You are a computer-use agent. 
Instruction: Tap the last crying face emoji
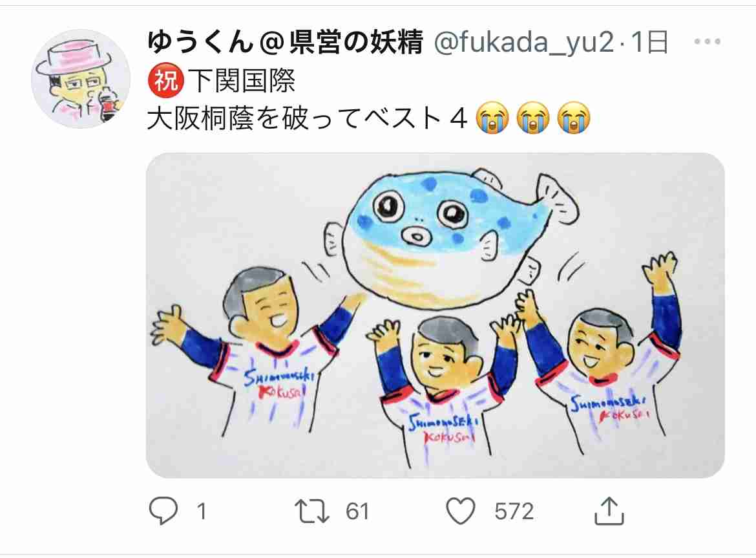[573, 118]
